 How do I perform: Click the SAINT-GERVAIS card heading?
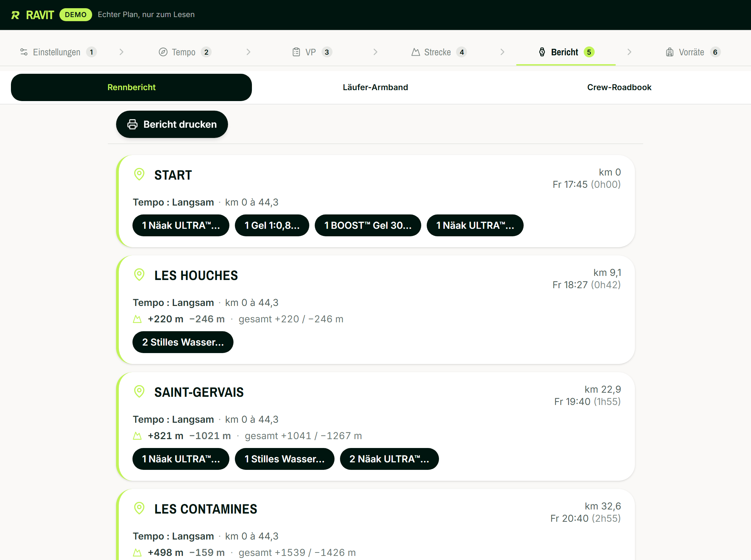(x=199, y=392)
